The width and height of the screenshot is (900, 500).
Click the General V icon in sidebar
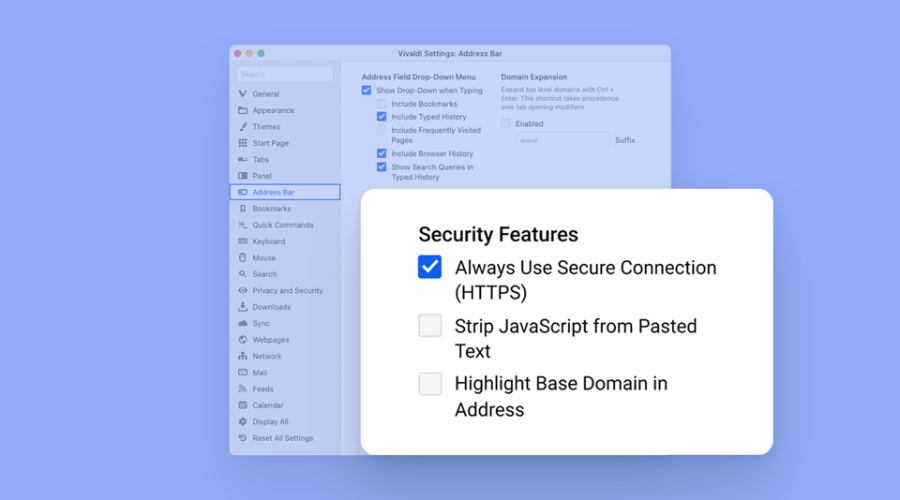[243, 94]
